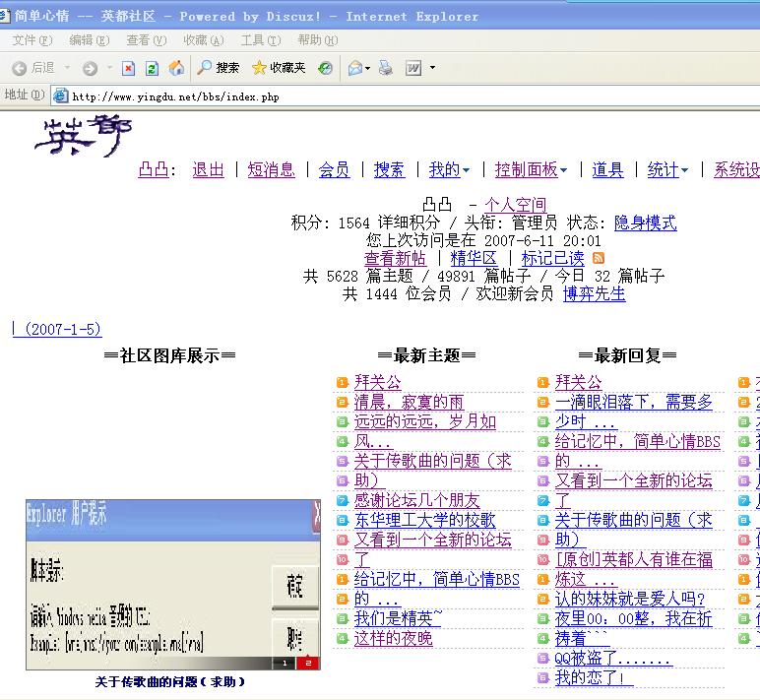The image size is (760, 700).
Task: Open 我的恋了！ reply link
Action: point(594,677)
